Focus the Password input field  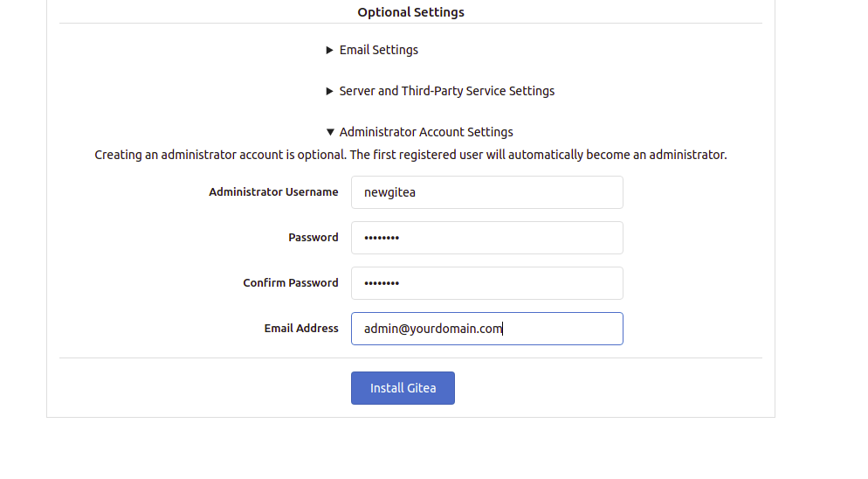[487, 238]
